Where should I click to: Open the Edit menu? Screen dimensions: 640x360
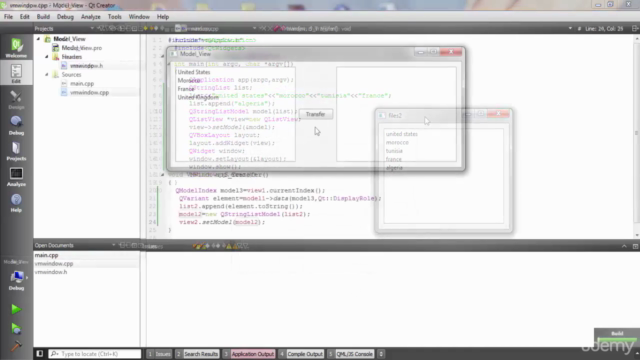(24, 17)
